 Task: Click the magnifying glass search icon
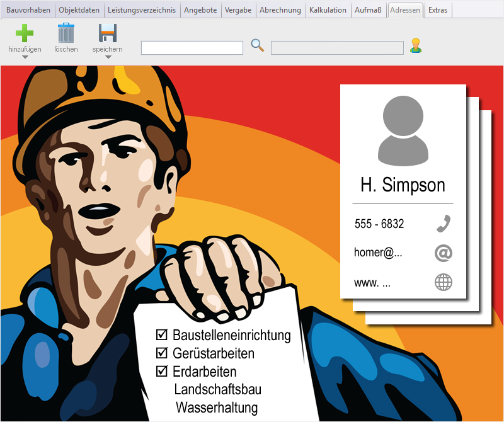257,45
